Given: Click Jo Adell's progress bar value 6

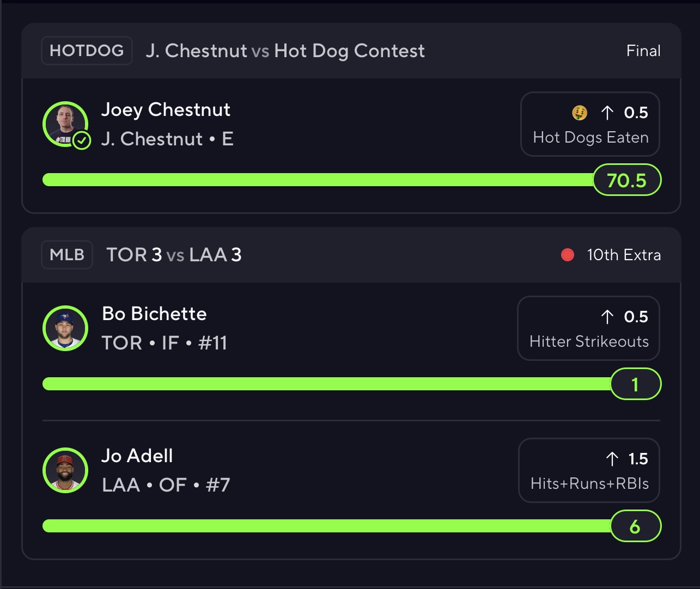Looking at the screenshot, I should pos(635,526).
